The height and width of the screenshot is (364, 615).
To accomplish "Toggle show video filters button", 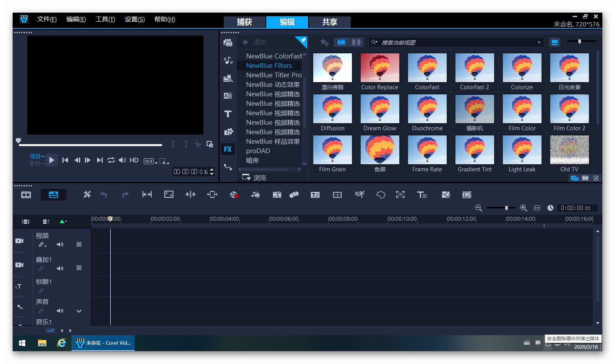I will (342, 42).
